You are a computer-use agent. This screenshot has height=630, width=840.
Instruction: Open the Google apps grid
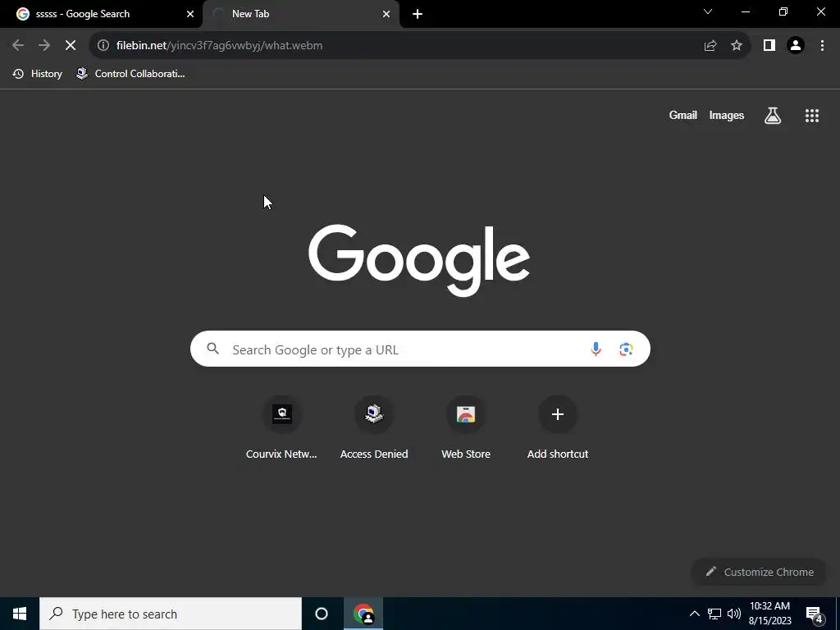812,115
